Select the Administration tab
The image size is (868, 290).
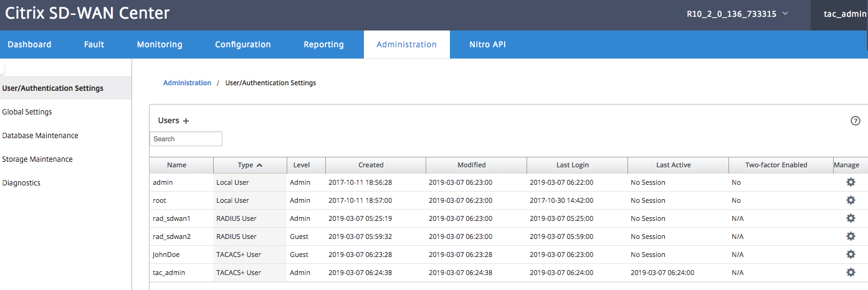pyautogui.click(x=406, y=44)
